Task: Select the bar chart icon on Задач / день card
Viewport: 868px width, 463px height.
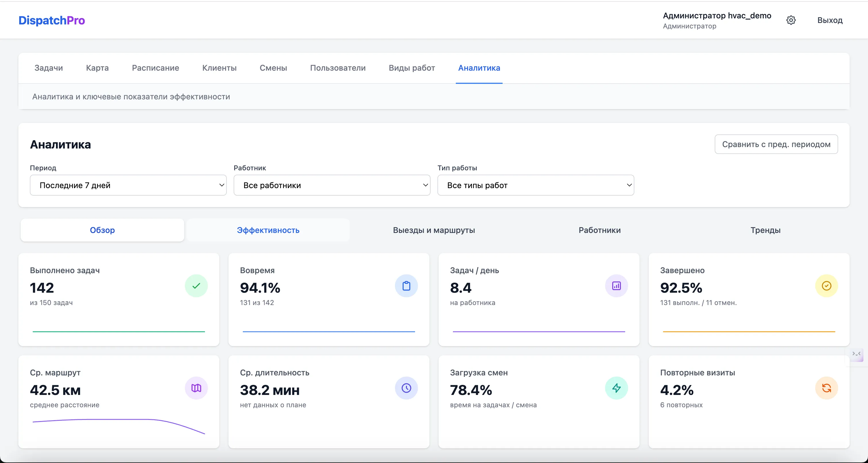Action: (616, 286)
